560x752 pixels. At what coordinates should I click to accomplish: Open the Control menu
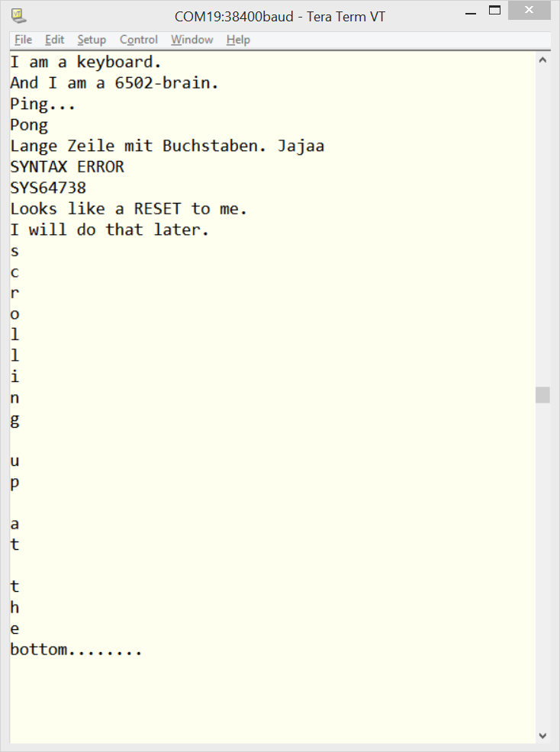139,40
